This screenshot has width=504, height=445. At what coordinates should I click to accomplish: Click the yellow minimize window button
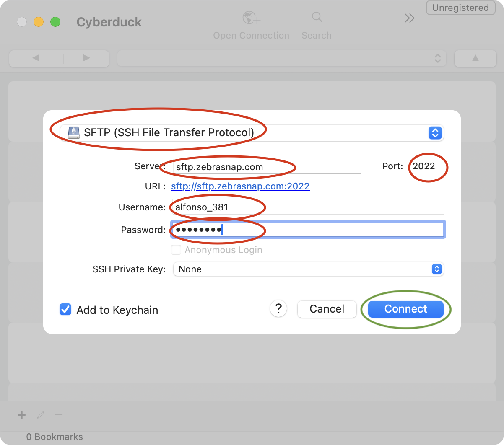39,22
